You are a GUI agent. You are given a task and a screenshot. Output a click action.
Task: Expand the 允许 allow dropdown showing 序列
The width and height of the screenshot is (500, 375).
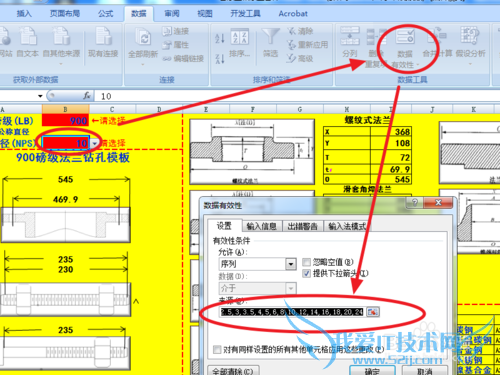291,264
